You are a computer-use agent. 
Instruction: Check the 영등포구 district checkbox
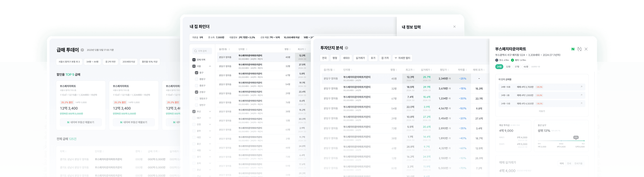point(197,99)
